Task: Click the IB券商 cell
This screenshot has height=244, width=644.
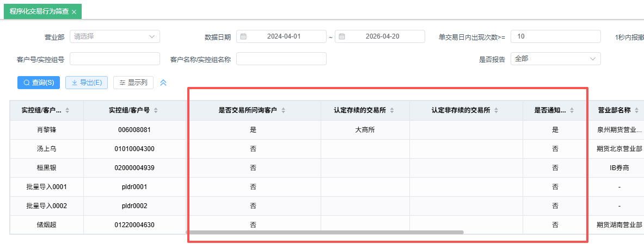Action: [x=620, y=168]
